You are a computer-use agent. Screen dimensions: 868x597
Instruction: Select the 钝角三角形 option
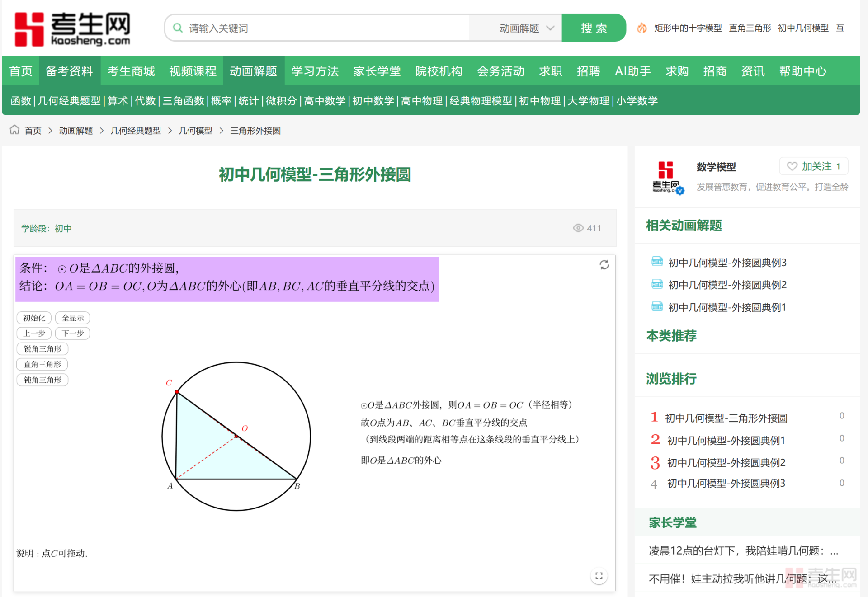click(x=42, y=380)
